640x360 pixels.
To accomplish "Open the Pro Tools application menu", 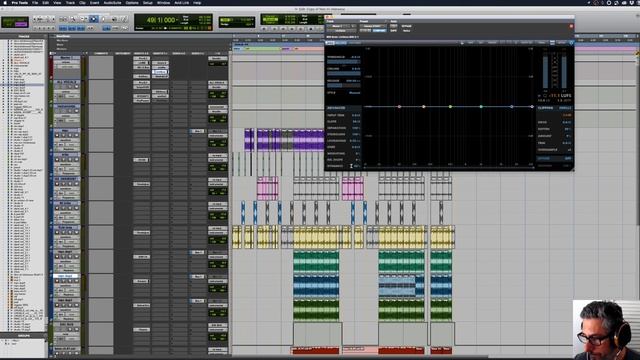I will click(20, 2).
